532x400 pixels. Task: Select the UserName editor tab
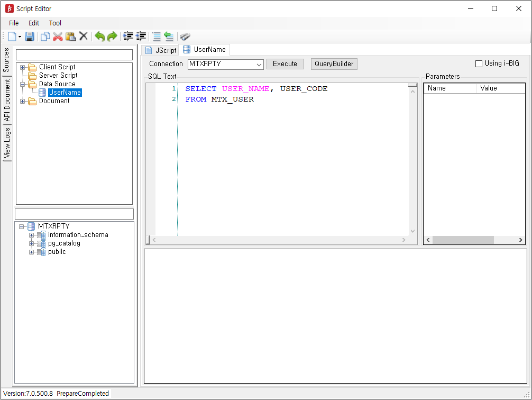[204, 50]
